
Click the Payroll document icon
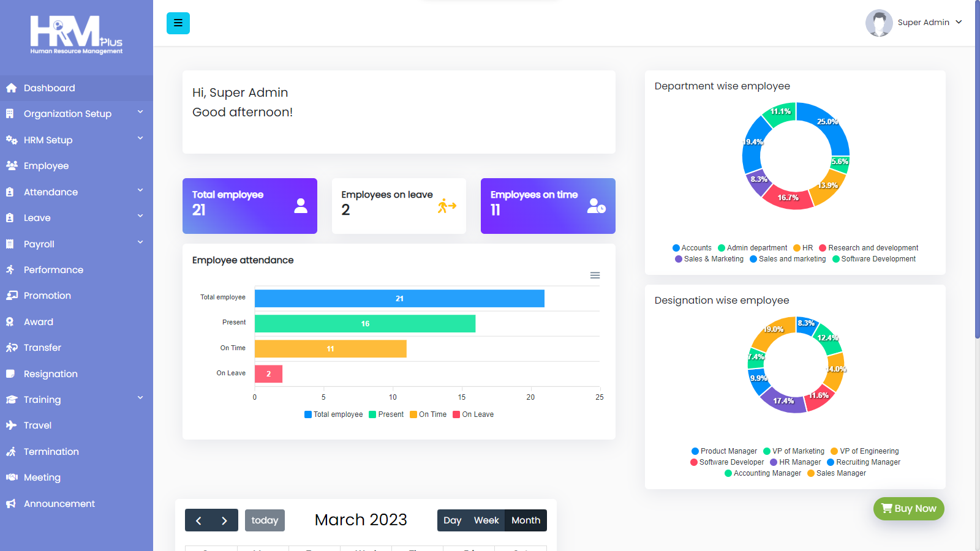(x=10, y=244)
